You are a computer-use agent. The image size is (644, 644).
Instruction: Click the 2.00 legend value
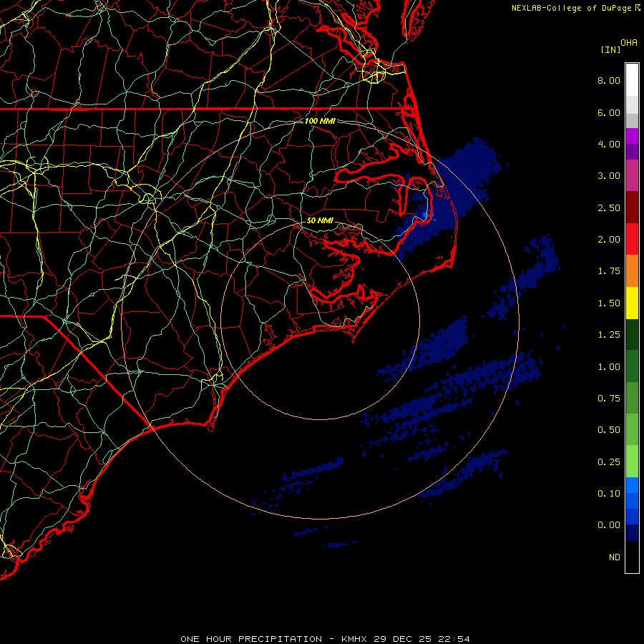[x=609, y=240]
